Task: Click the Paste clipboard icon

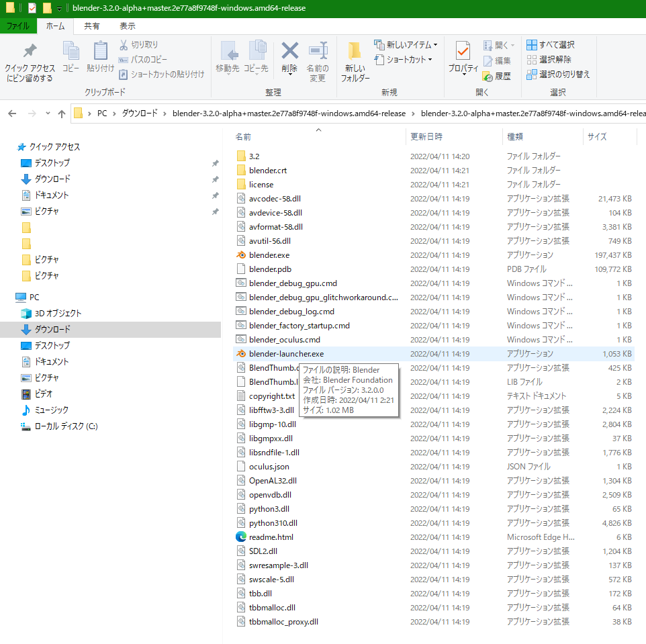Action: coord(100,51)
